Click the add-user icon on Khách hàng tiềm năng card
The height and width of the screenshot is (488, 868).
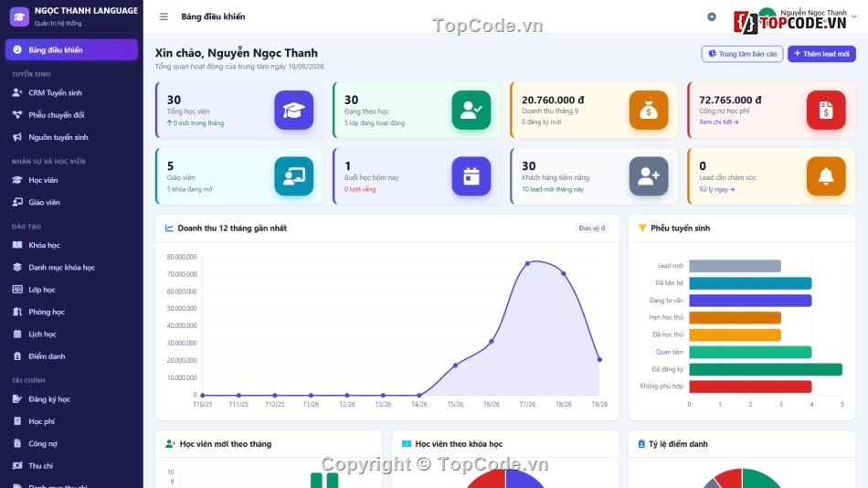click(648, 176)
